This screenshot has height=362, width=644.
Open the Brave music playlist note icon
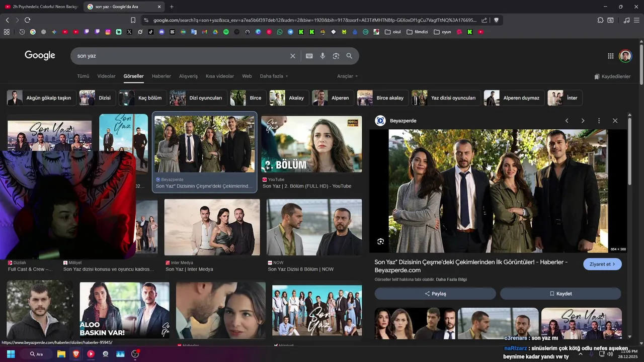coord(626,20)
